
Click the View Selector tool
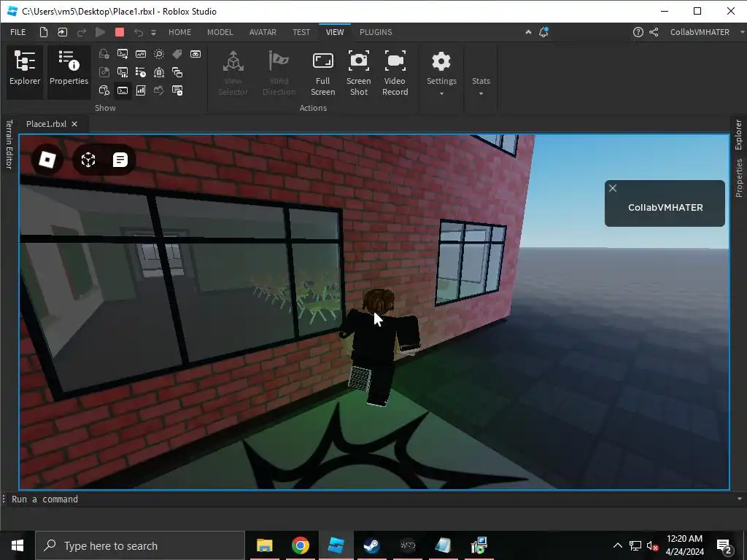(233, 73)
